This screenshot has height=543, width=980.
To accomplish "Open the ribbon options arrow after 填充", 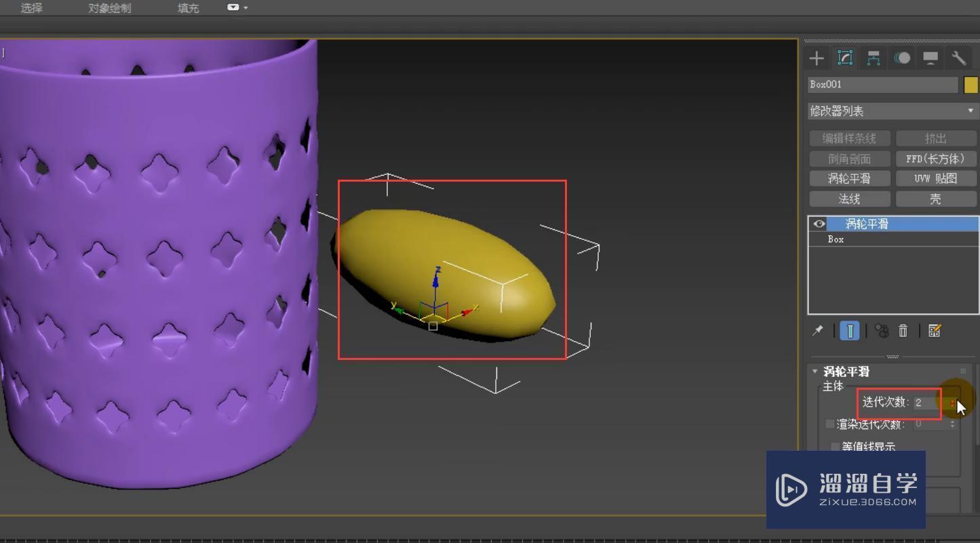I will (246, 7).
